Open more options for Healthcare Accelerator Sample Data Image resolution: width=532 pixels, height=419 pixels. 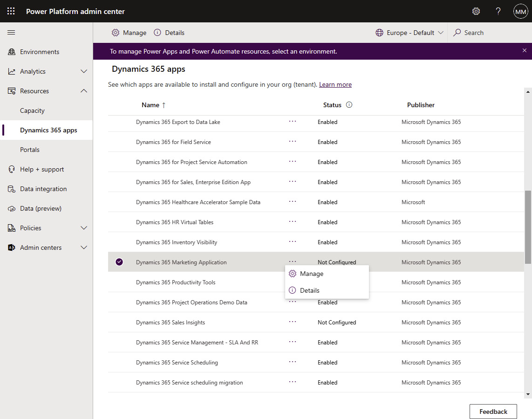[x=293, y=201]
